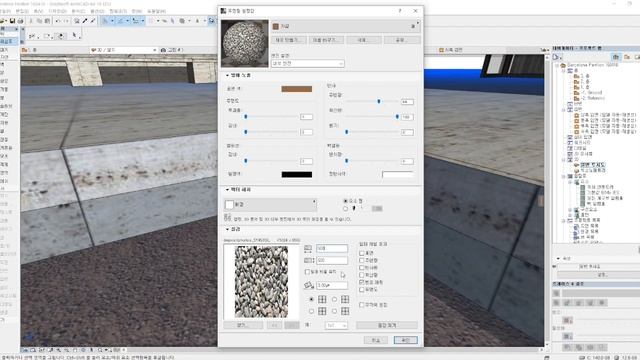Select the unselected pen color radio option
This screenshot has height=360, width=640.
[345, 209]
